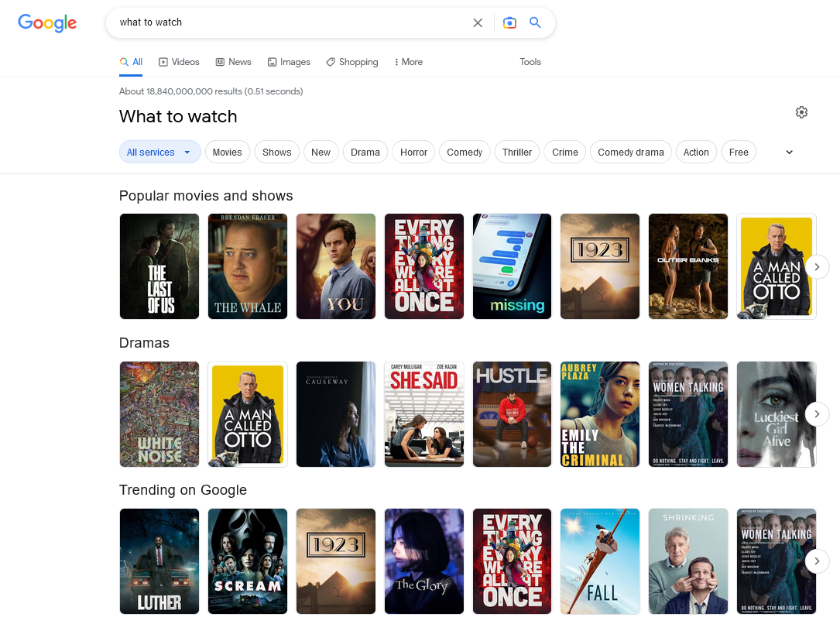Viewport: 840px width, 631px height.
Task: Open Women Talking in Trending row
Action: [777, 561]
